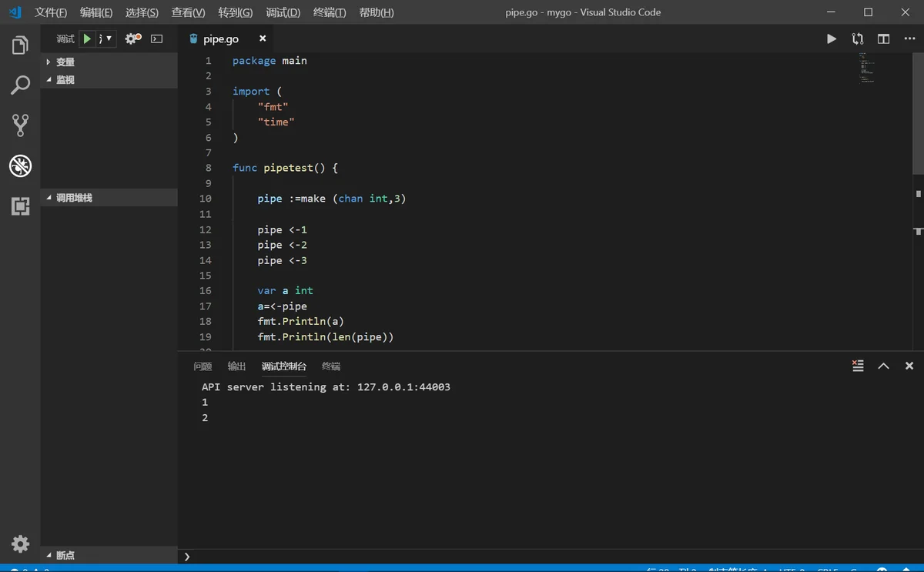The image size is (924, 572).
Task: Click line number 16 in gutter
Action: click(x=205, y=290)
